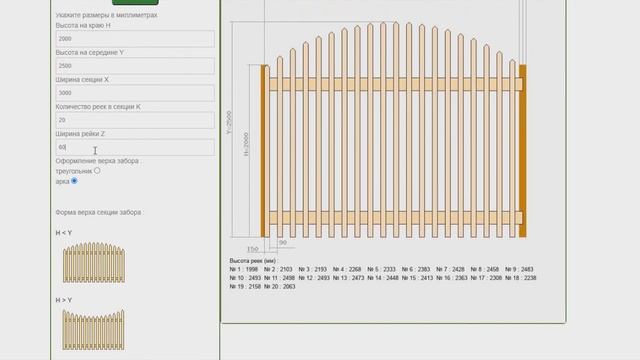
Task: Click the 'Оформление верха забора' label
Action: pyautogui.click(x=98, y=161)
